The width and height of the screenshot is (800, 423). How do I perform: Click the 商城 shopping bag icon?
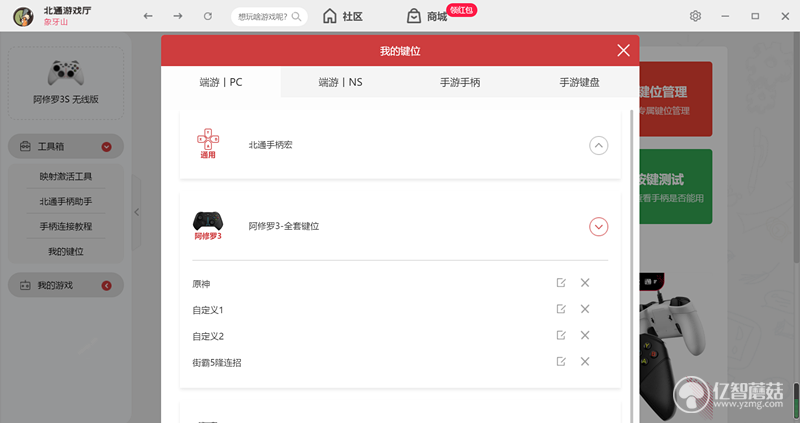(x=414, y=16)
